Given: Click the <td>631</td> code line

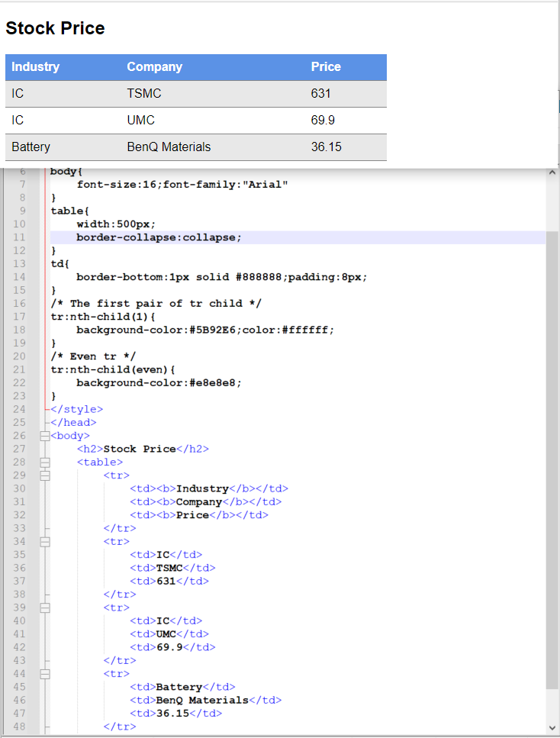Looking at the screenshot, I should pos(169,582).
